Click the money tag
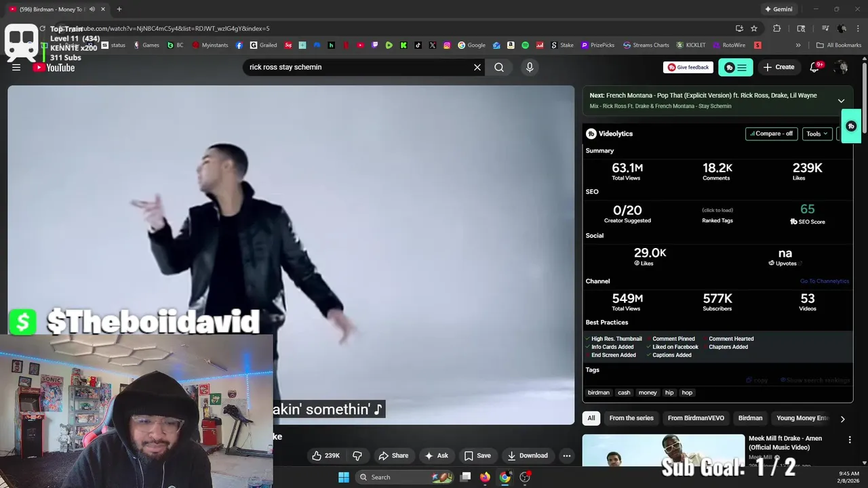868x488 pixels. pyautogui.click(x=648, y=392)
